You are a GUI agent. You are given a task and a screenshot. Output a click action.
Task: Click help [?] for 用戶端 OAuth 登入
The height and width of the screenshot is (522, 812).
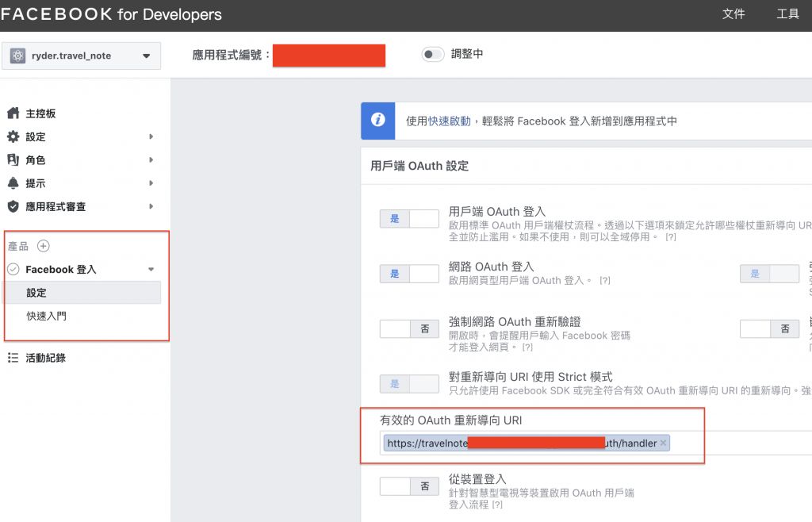(x=671, y=237)
